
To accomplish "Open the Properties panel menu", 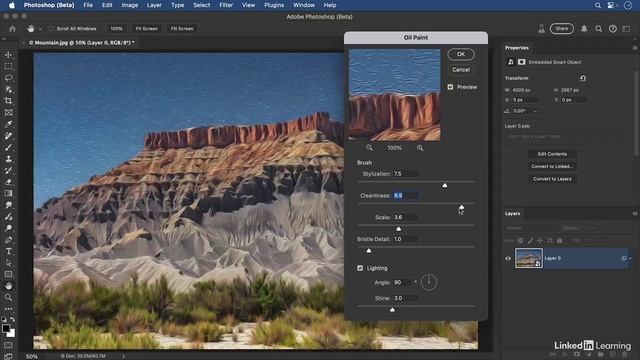I will [x=635, y=48].
